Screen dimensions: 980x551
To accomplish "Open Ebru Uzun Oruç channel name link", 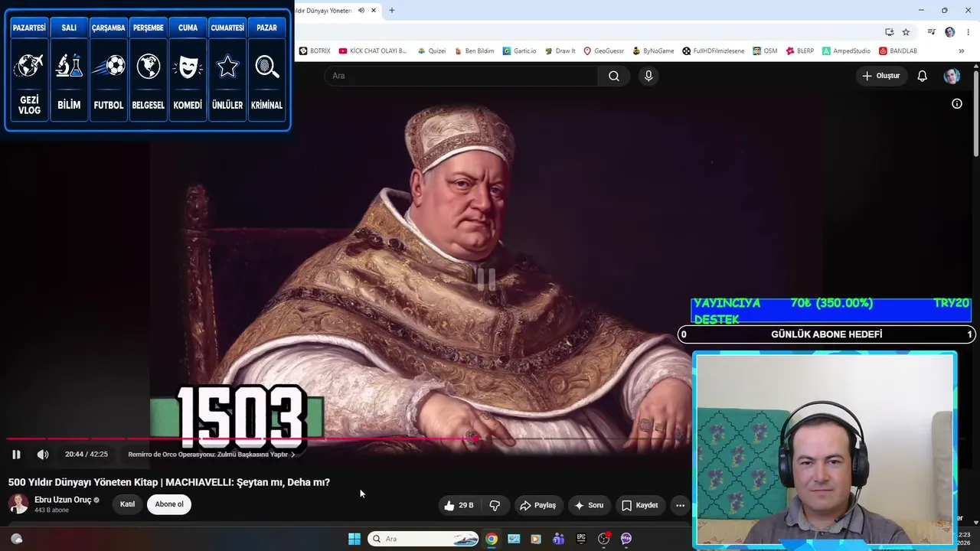I will point(63,500).
